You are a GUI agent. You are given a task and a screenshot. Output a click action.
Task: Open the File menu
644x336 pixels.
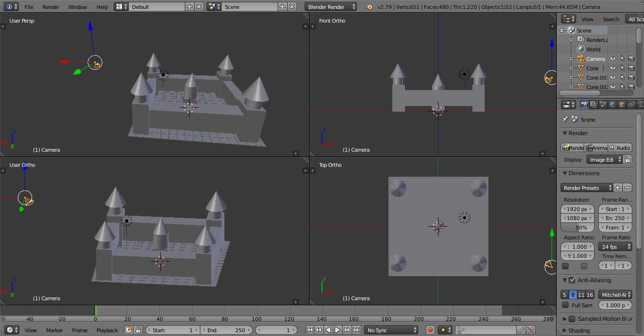click(29, 7)
